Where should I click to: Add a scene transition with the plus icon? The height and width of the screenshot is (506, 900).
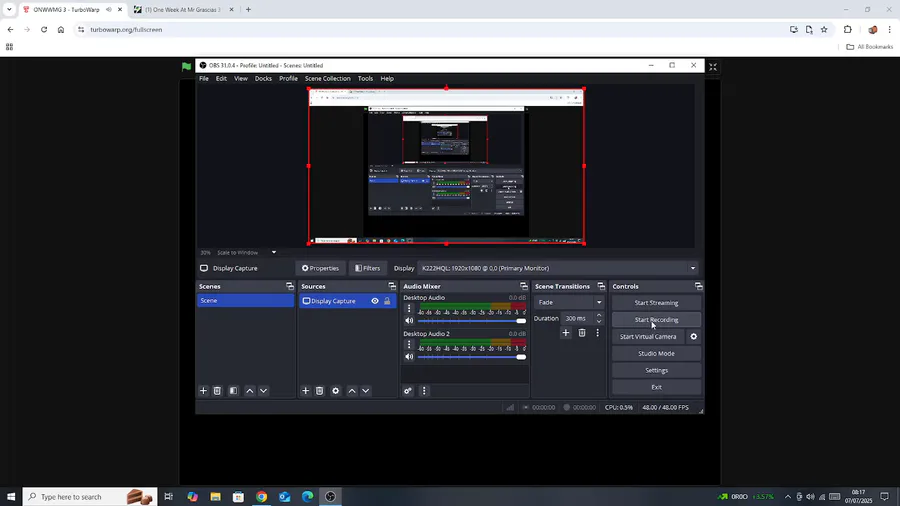click(x=565, y=333)
